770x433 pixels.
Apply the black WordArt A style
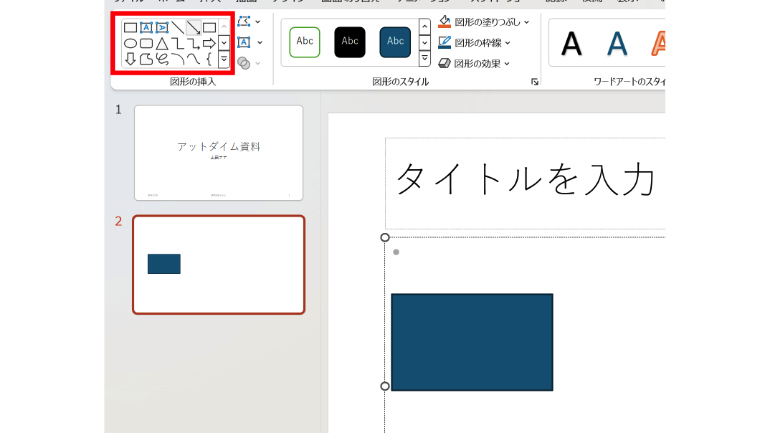pos(571,44)
